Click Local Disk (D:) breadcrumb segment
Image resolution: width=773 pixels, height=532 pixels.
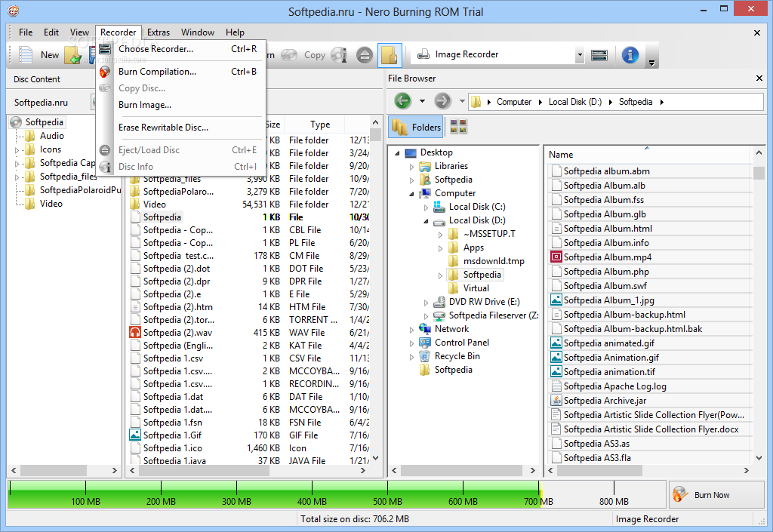574,101
